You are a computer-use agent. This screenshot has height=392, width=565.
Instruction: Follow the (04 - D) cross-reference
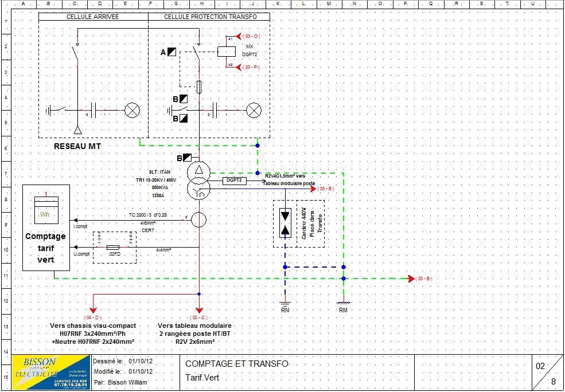tap(92, 317)
